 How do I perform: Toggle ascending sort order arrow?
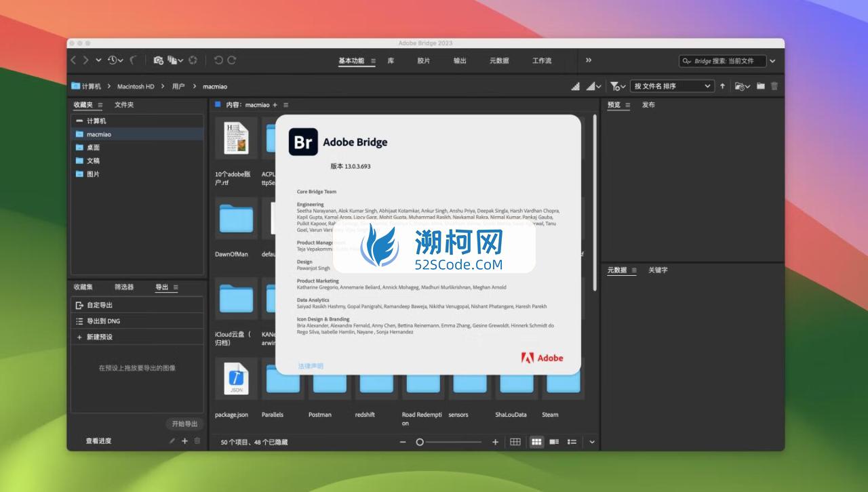[x=722, y=86]
